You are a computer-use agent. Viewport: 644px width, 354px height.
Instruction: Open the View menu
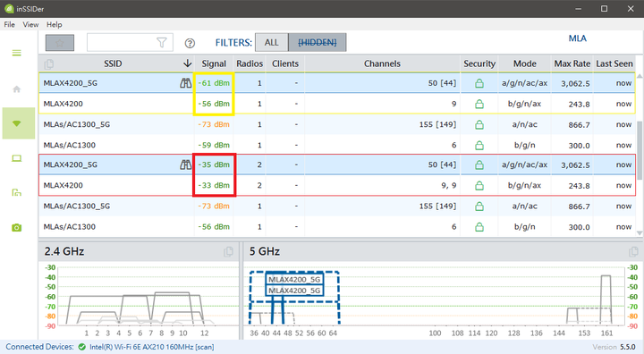30,25
